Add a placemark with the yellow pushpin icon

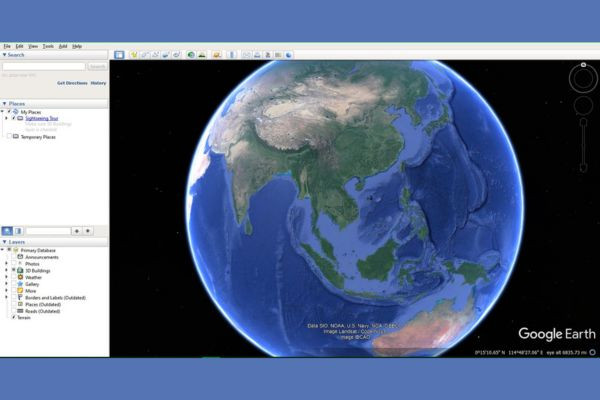tap(134, 55)
